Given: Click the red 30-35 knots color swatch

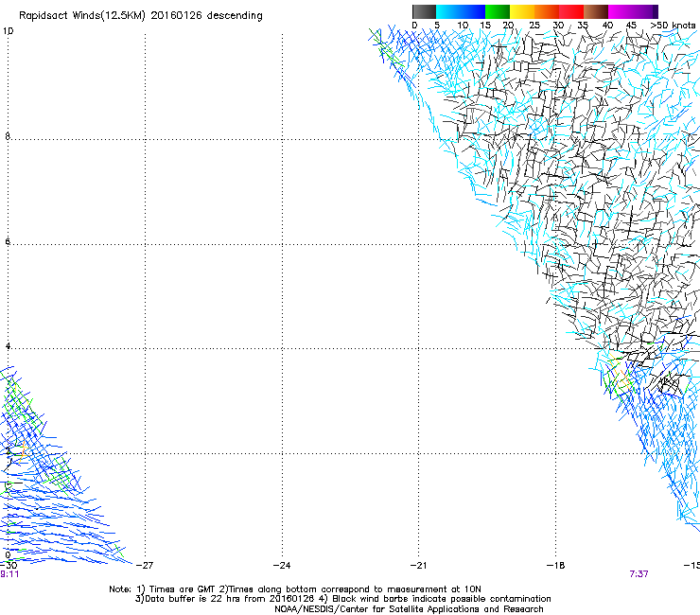Looking at the screenshot, I should click(571, 11).
